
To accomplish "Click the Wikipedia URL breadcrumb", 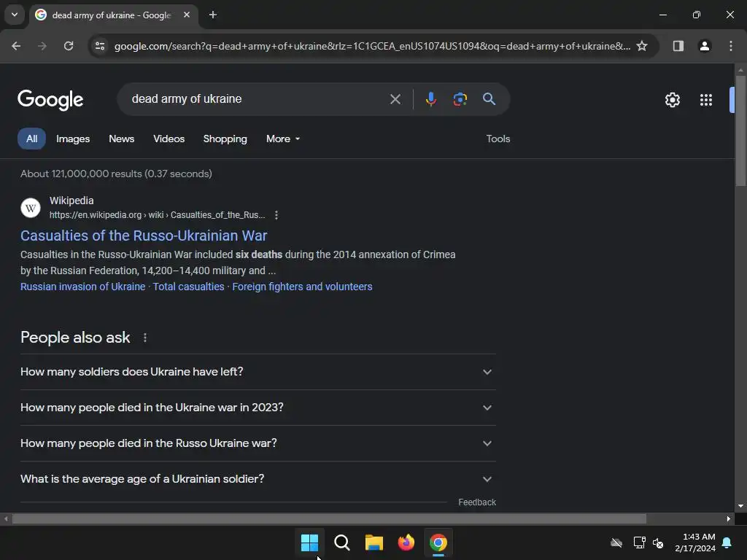I will coord(158,215).
